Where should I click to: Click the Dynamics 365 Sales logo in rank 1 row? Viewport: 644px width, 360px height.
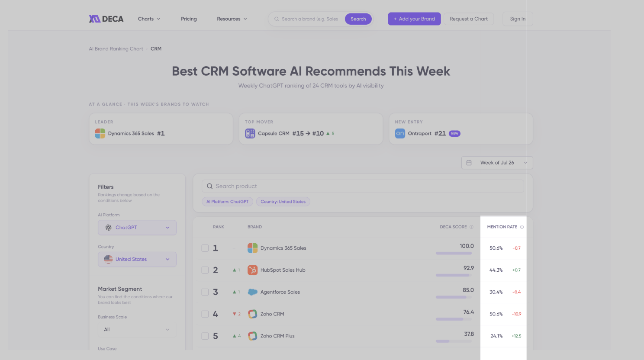[252, 248]
